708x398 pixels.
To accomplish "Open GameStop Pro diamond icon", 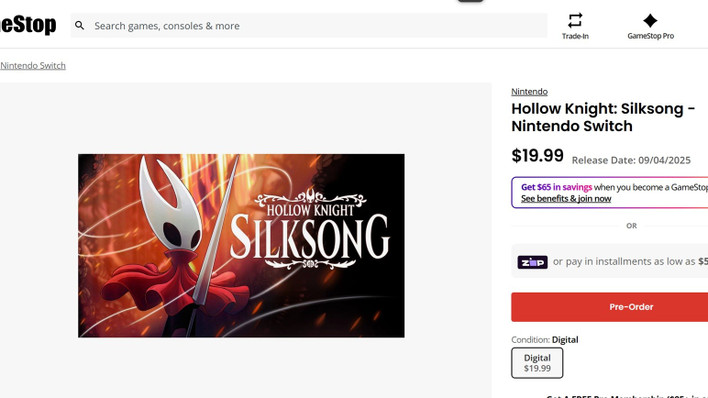I will pyautogui.click(x=650, y=20).
